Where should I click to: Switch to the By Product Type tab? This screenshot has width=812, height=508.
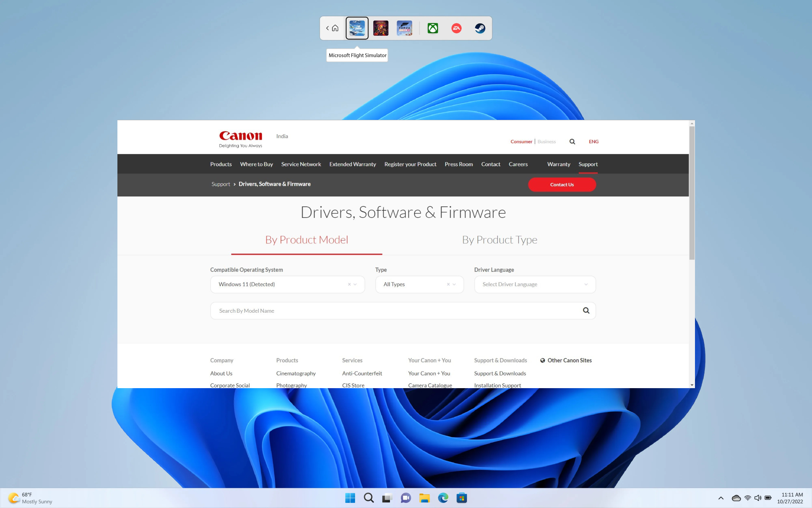(499, 239)
